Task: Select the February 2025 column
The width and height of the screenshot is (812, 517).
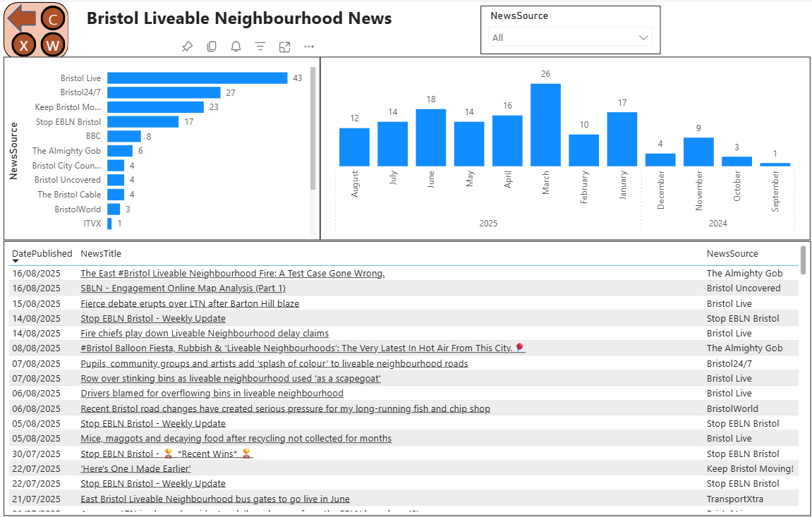Action: coord(583,150)
